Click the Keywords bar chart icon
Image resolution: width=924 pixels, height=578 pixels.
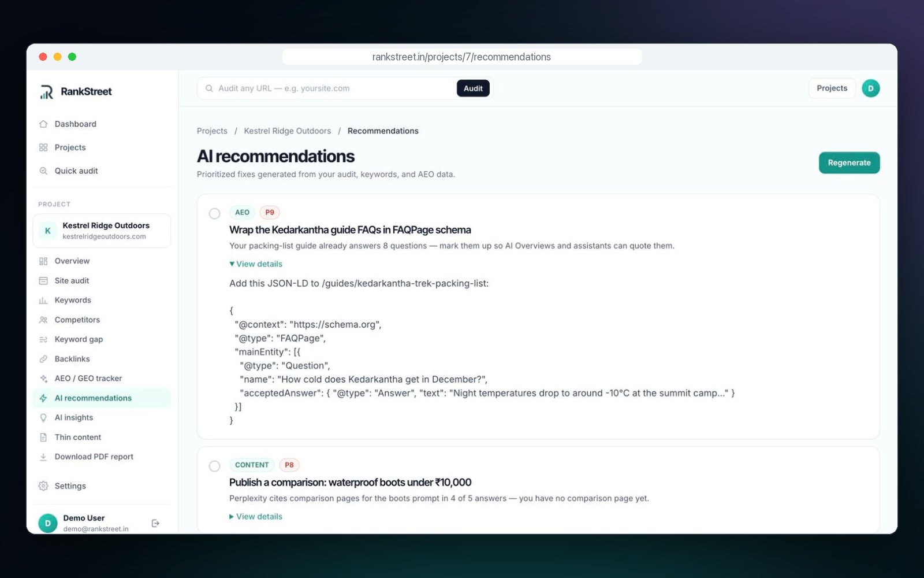[43, 301]
